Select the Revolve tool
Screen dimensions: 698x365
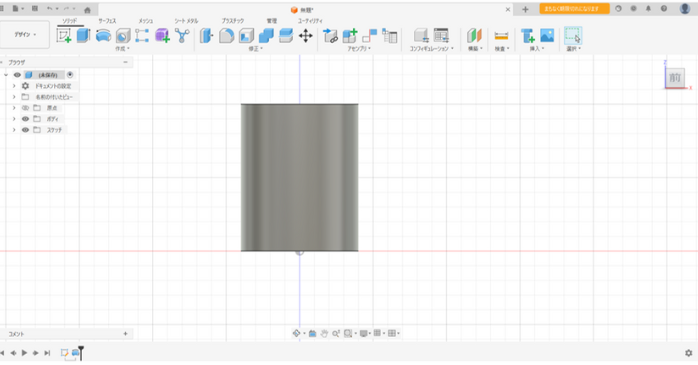point(103,36)
